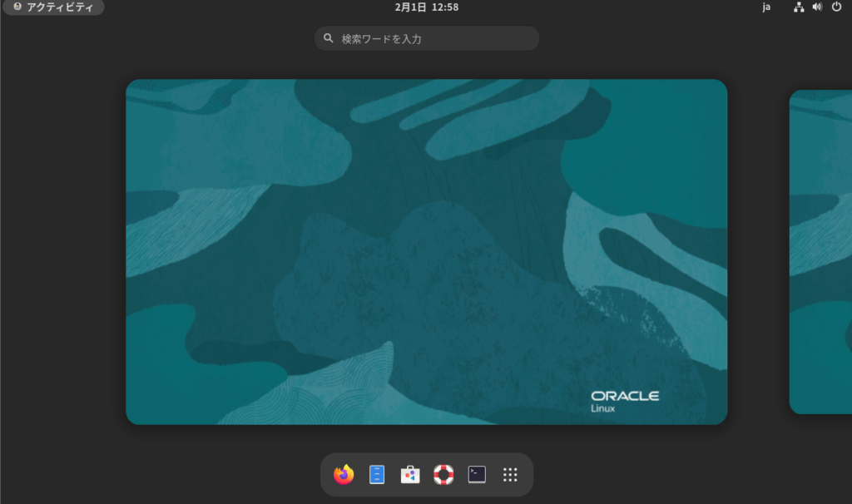Launch Terminal from the dock
The width and height of the screenshot is (852, 504).
click(x=477, y=474)
